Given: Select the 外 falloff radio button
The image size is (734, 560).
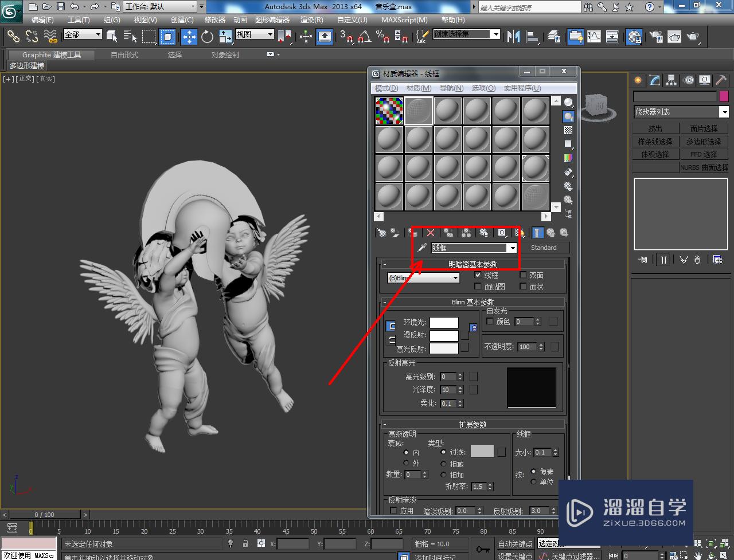Looking at the screenshot, I should (406, 463).
